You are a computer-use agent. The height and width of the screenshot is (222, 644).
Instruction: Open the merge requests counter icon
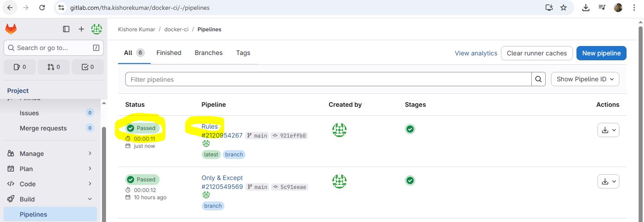54,67
